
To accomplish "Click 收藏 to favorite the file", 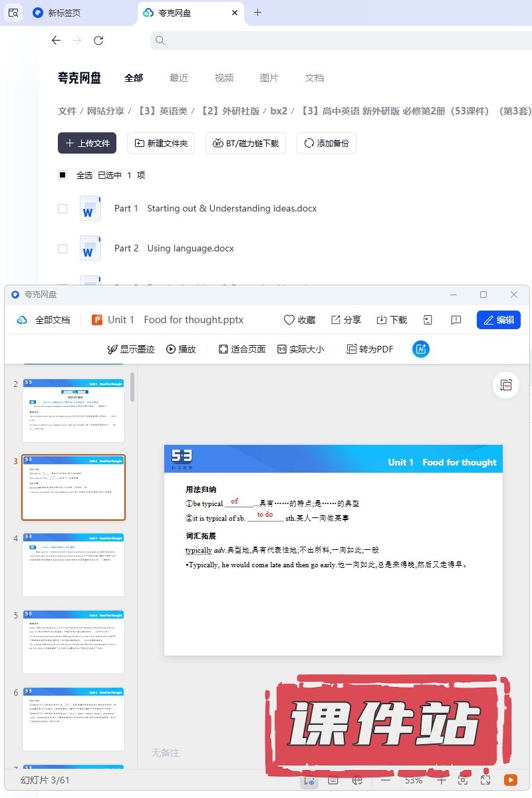I will (x=299, y=320).
